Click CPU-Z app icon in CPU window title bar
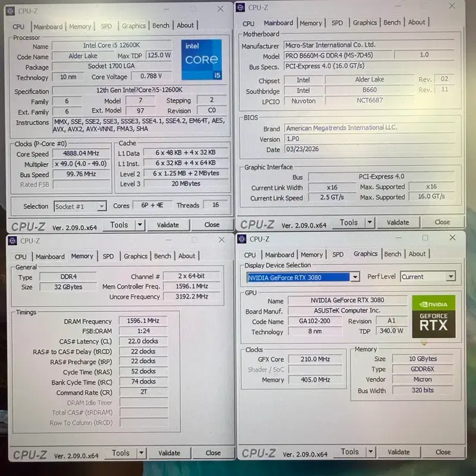Viewport: 476px width, 476px height. pyautogui.click(x=10, y=11)
